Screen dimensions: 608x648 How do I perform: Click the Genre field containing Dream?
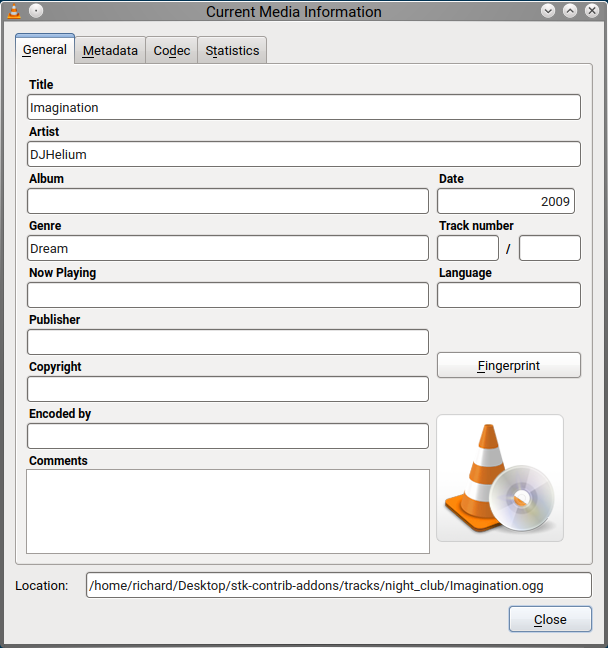click(228, 248)
